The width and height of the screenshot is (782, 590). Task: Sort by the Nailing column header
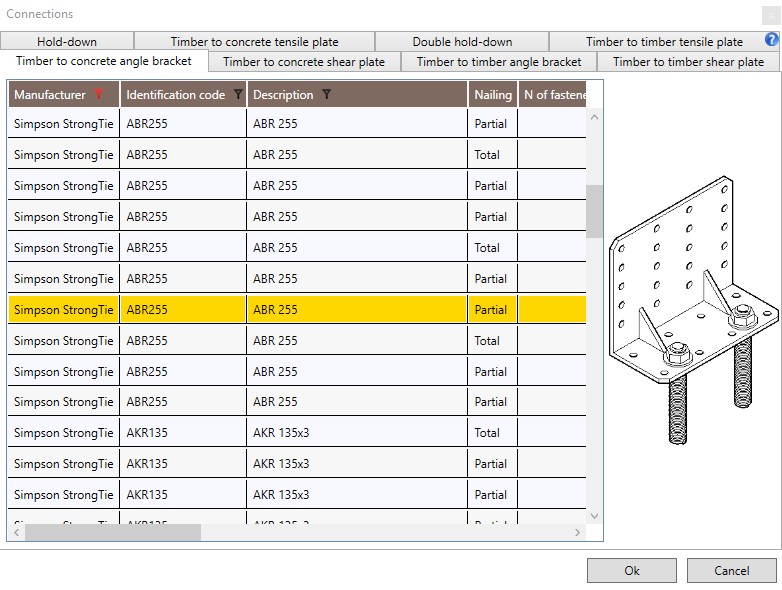(x=493, y=94)
